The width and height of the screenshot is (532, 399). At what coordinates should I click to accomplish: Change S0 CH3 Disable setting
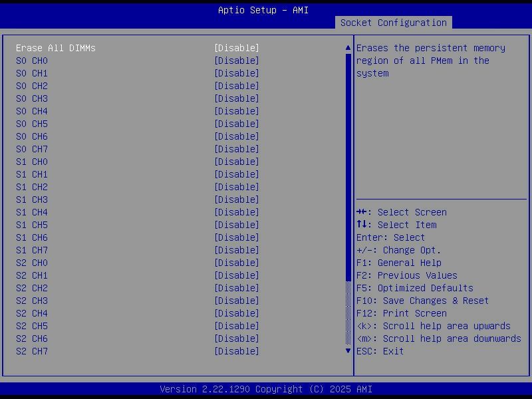[x=237, y=98]
